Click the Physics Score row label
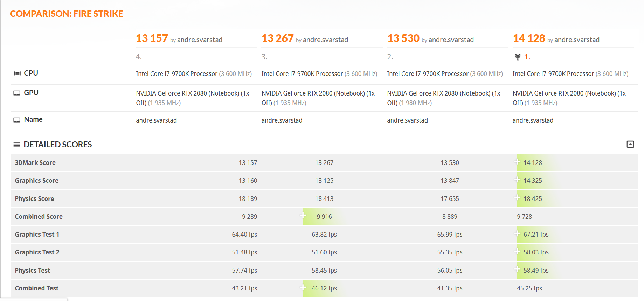 coord(34,199)
